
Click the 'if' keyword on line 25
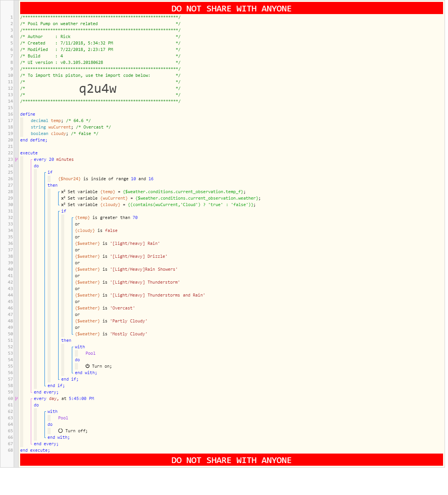click(x=50, y=172)
